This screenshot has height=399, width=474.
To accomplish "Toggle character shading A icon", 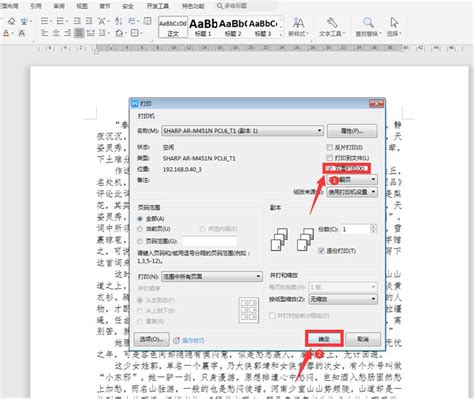I will coord(21,33).
